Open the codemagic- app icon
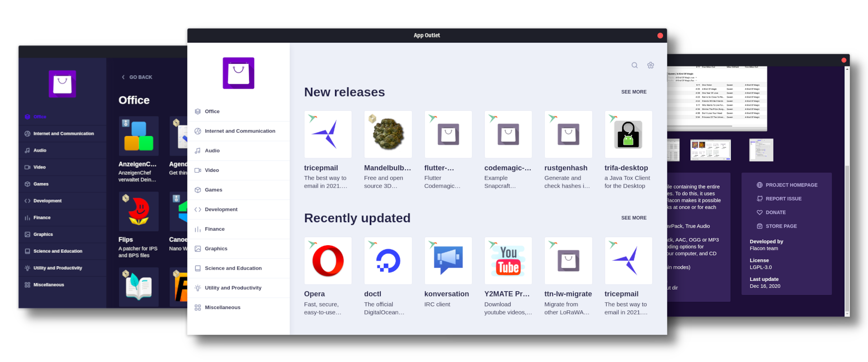868x362 pixels. pos(508,134)
